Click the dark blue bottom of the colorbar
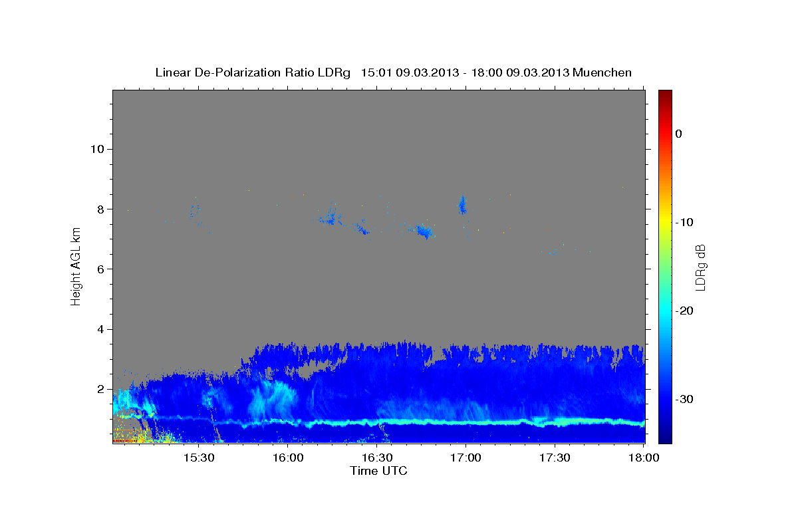Image resolution: width=798 pixels, height=532 pixels. point(665,436)
